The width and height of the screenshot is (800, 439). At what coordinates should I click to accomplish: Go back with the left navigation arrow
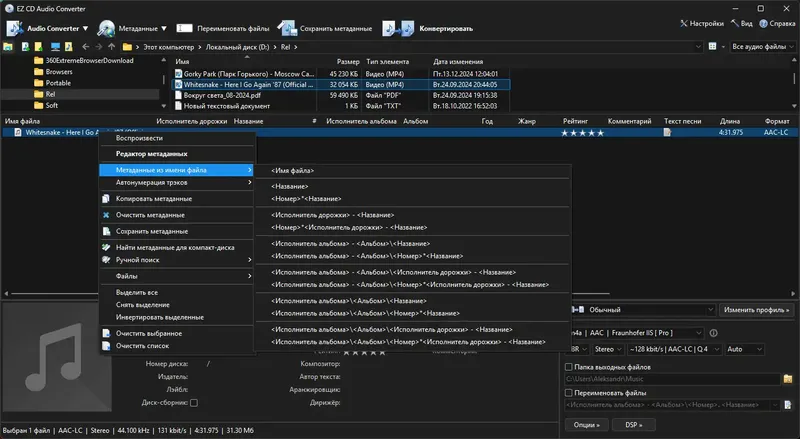[84, 47]
